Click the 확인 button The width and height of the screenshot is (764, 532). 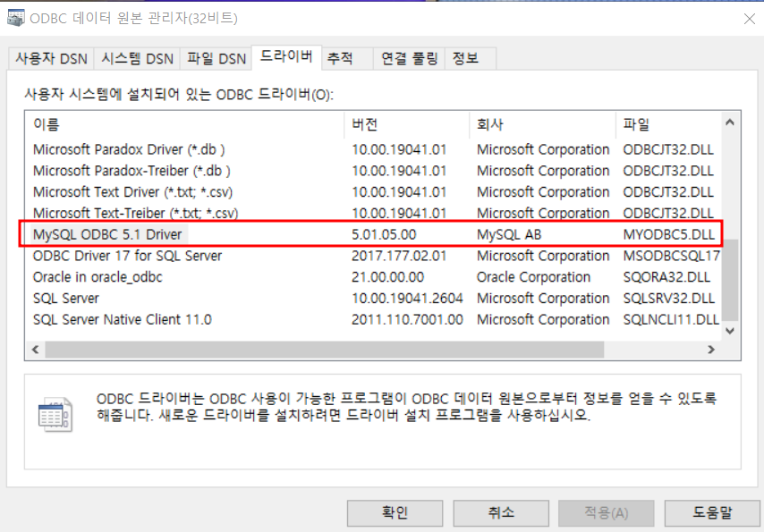point(395,513)
